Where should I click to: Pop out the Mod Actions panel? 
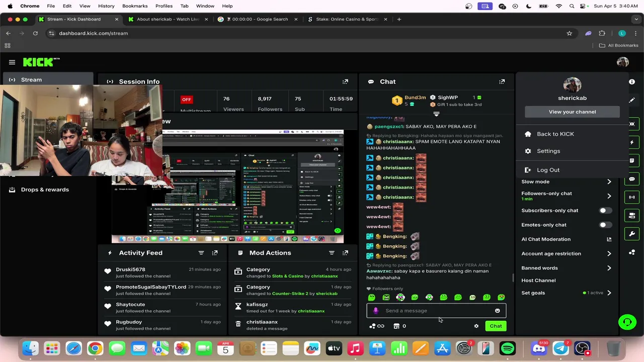tap(345, 253)
